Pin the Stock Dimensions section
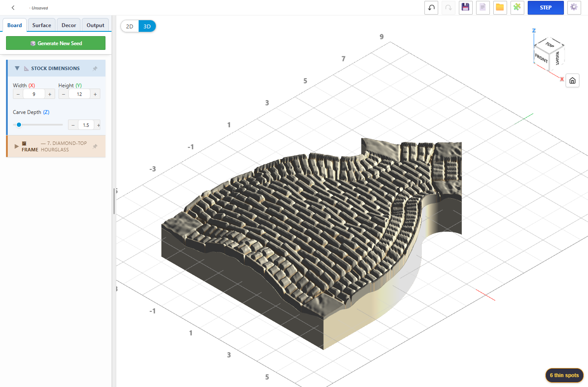588x387 pixels. 95,68
